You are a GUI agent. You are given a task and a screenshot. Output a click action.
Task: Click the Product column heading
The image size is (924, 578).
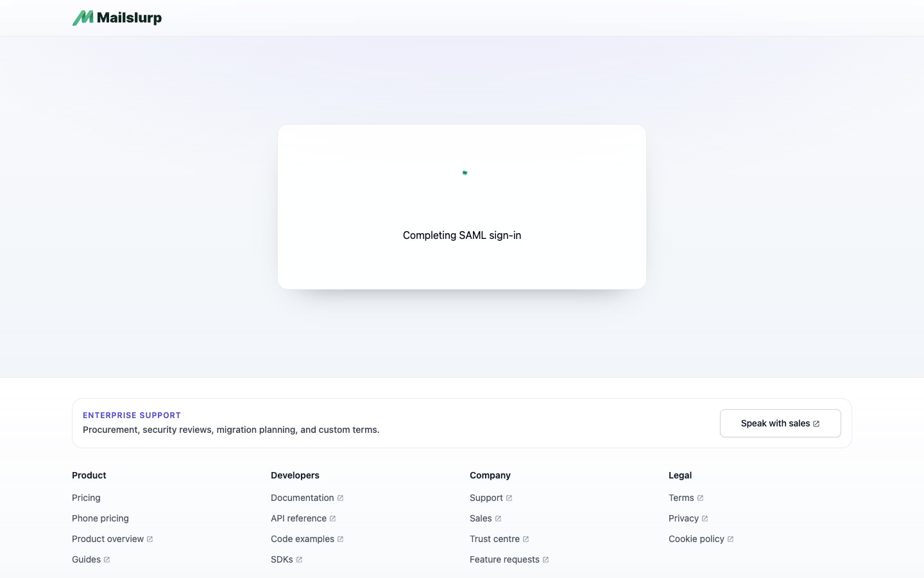pyautogui.click(x=89, y=475)
